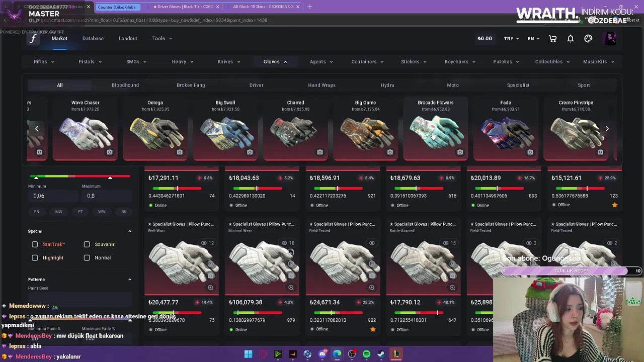Image resolution: width=644 pixels, height=362 pixels.
Task: Open Spotify from the taskbar
Action: (366, 354)
